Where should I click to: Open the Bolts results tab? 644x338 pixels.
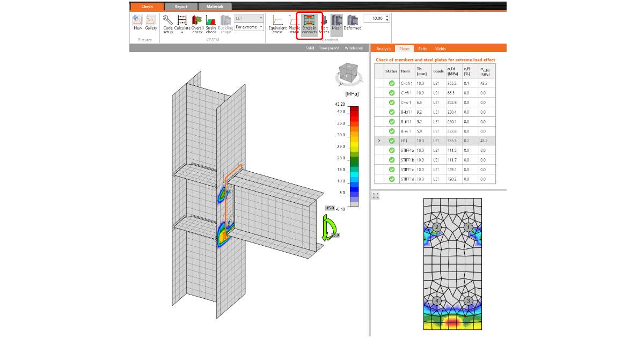click(422, 49)
